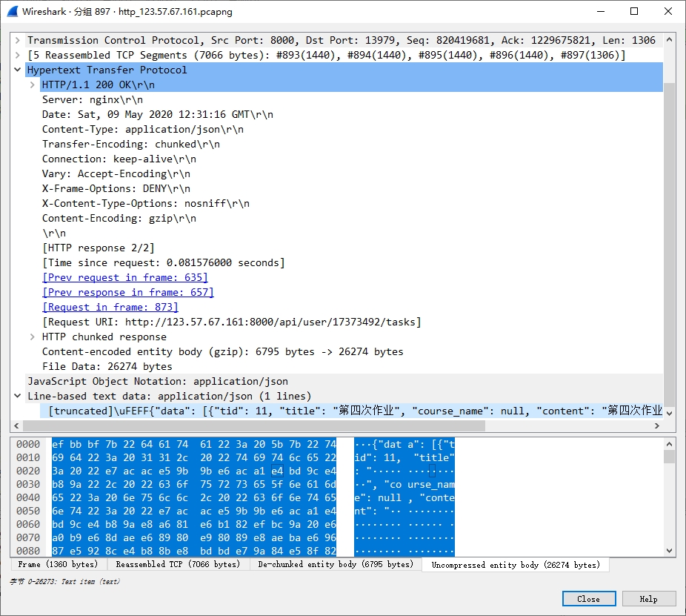The image size is (686, 616).
Task: Switch to the Reassembled TCP tab
Action: [x=178, y=565]
